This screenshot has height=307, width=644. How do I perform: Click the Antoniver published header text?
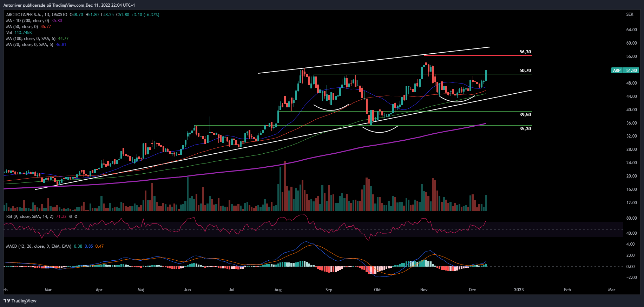click(x=69, y=5)
